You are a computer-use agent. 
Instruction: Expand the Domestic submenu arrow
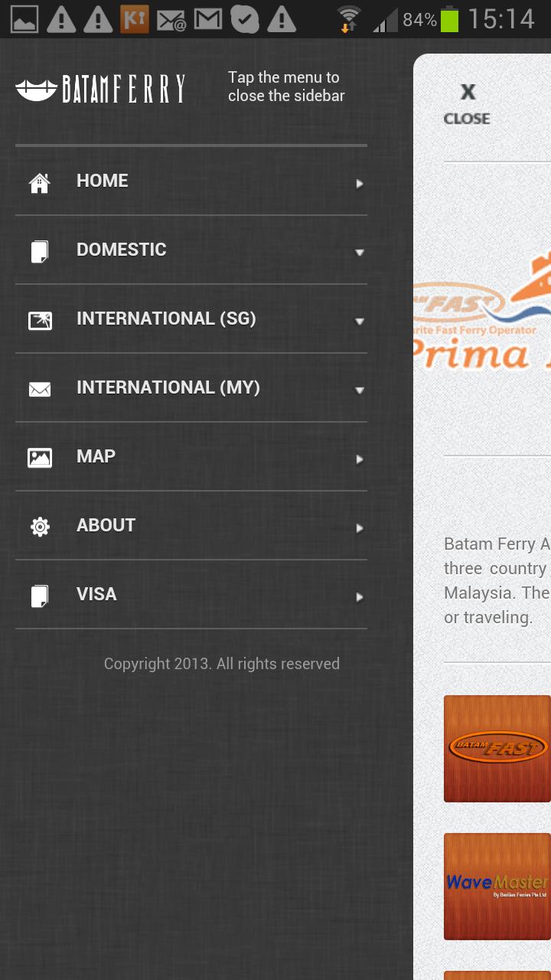click(x=359, y=253)
